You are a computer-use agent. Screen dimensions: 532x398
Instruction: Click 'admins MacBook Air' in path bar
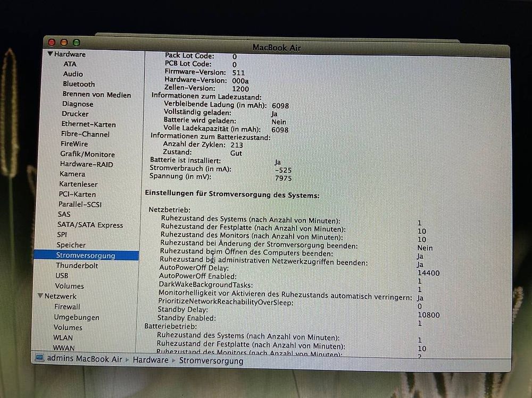[85, 359]
